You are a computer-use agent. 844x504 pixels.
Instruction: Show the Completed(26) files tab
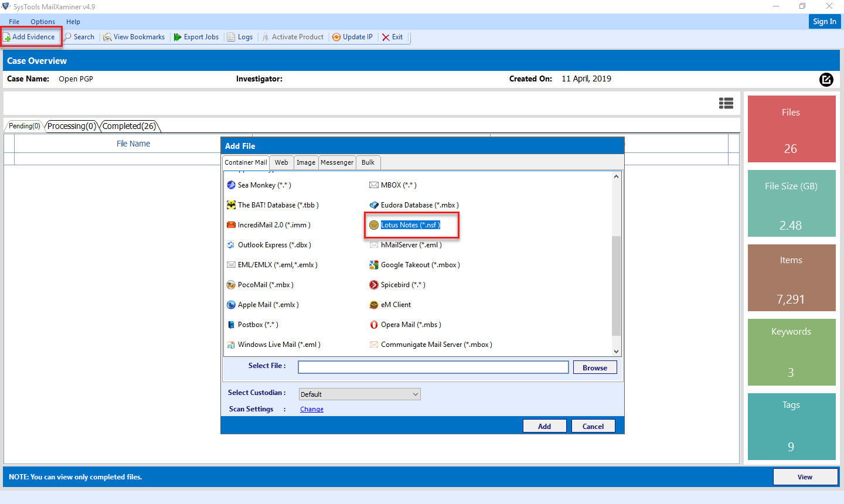pos(130,126)
